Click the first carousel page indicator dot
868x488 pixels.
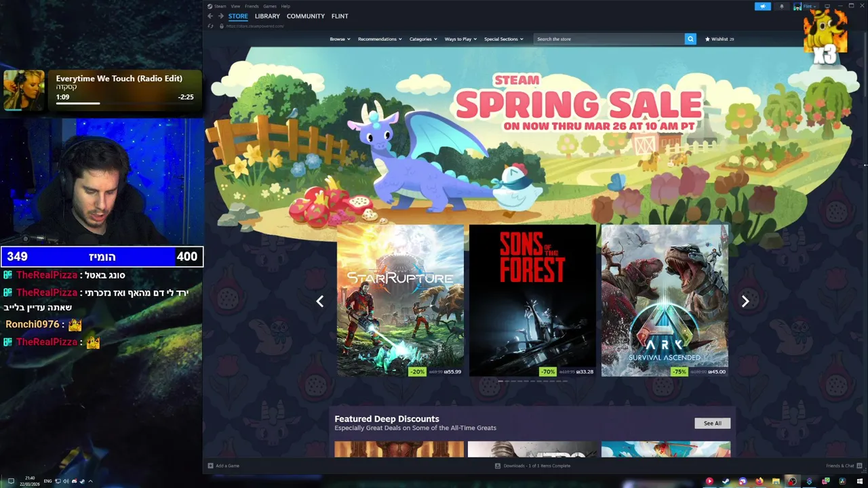pyautogui.click(x=500, y=381)
